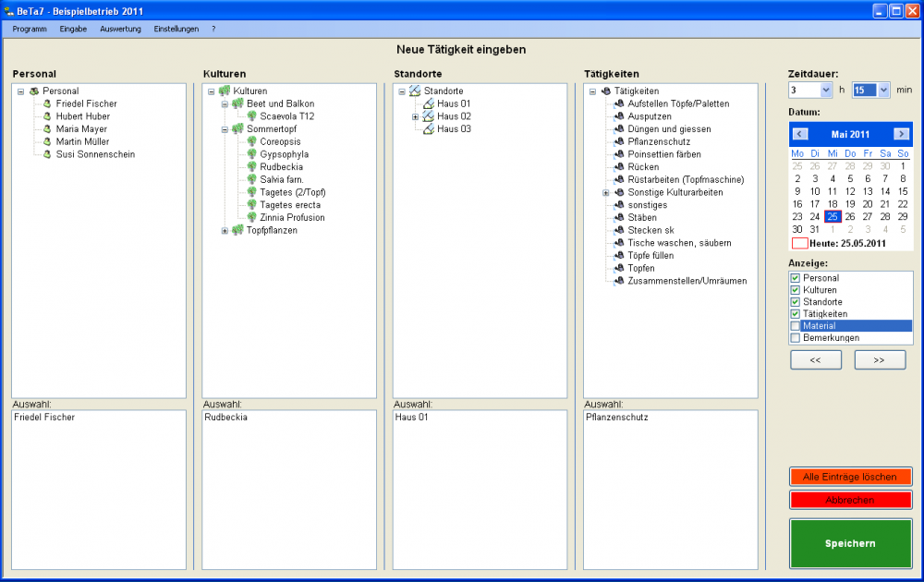The image size is (924, 582).
Task: Click the person icon next to Susi Sonnenschein
Action: point(47,154)
